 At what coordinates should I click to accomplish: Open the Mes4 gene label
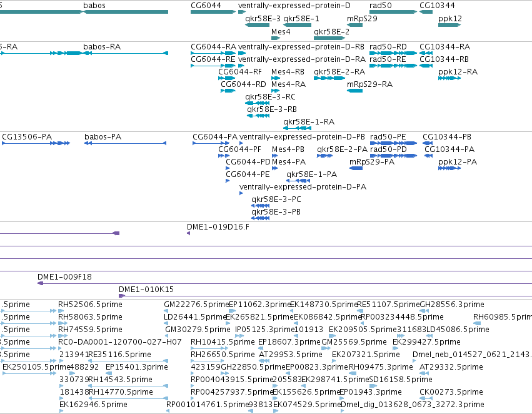281,32
